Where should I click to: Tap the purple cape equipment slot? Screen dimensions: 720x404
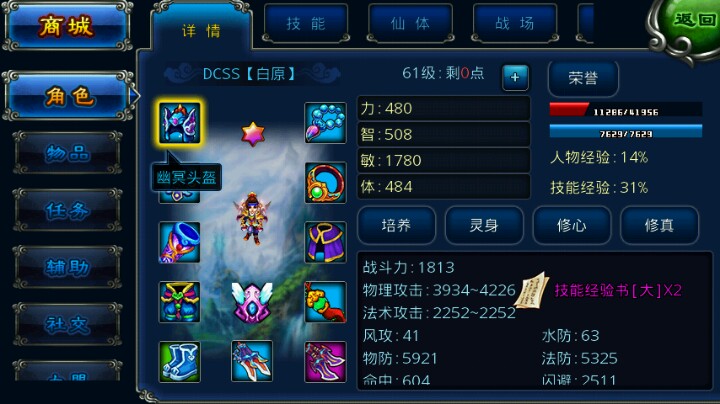(325, 242)
